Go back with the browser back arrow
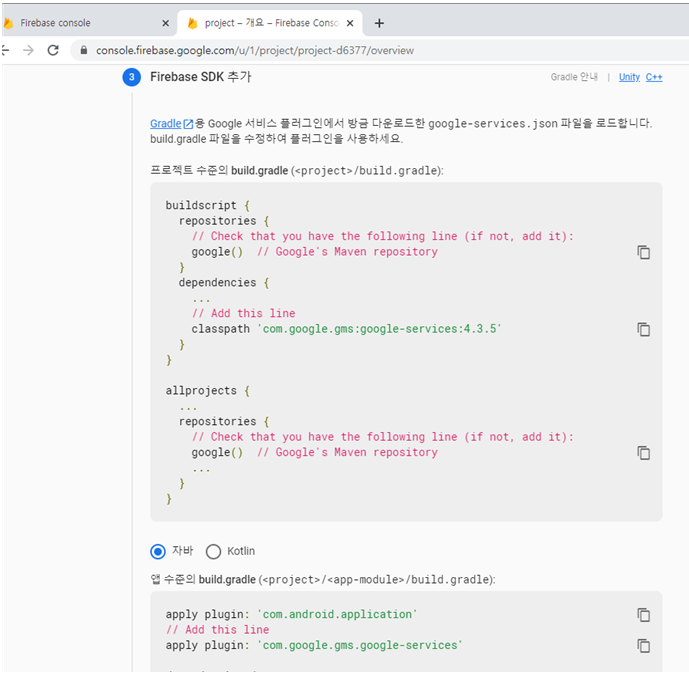 [5, 50]
